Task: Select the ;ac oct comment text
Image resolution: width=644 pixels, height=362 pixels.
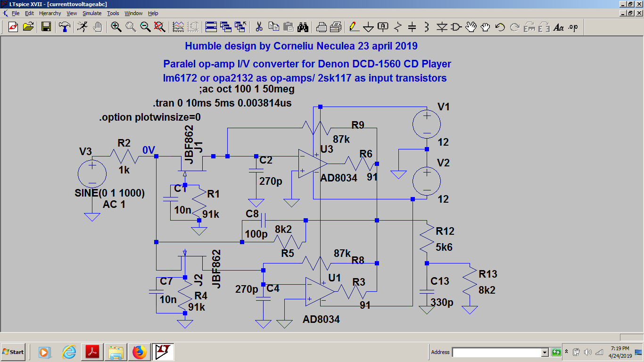Action: click(248, 89)
